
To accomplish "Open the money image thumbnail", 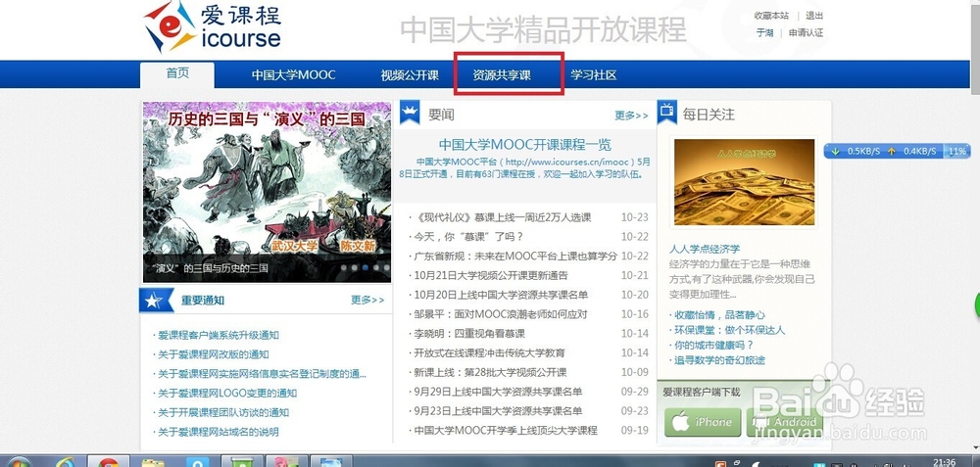I will click(744, 182).
